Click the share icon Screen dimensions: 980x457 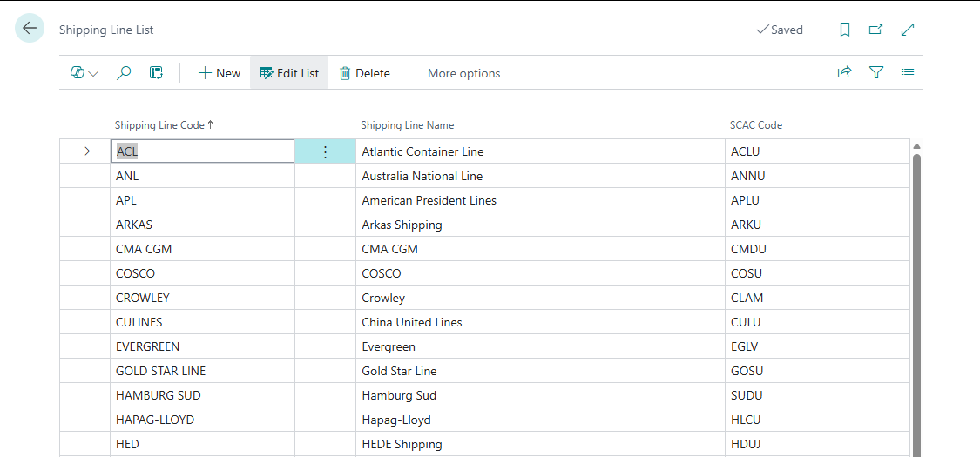pyautogui.click(x=844, y=72)
